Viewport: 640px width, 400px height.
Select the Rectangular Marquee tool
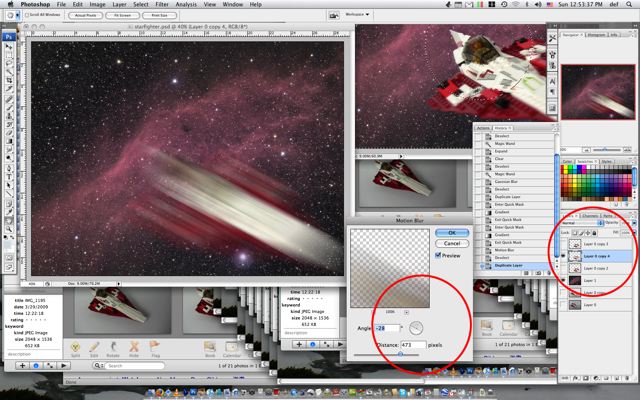(9, 55)
